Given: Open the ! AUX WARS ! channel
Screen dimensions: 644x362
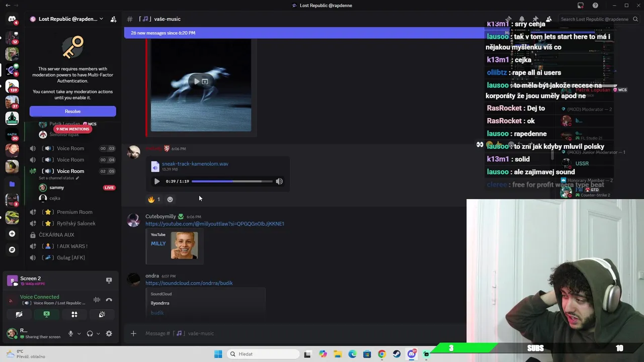Looking at the screenshot, I should tap(72, 246).
